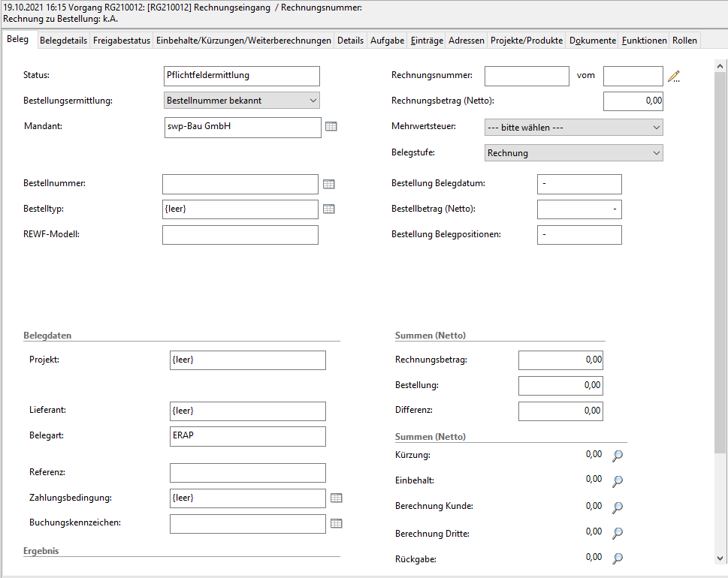
Task: Open the Mehrwertsteuer dropdown
Action: point(574,127)
